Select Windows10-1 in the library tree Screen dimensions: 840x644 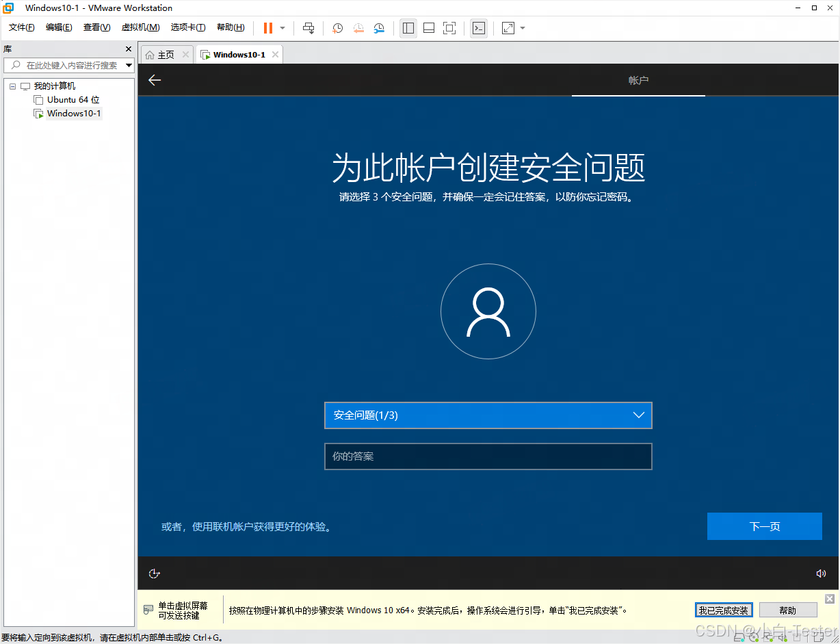click(74, 114)
